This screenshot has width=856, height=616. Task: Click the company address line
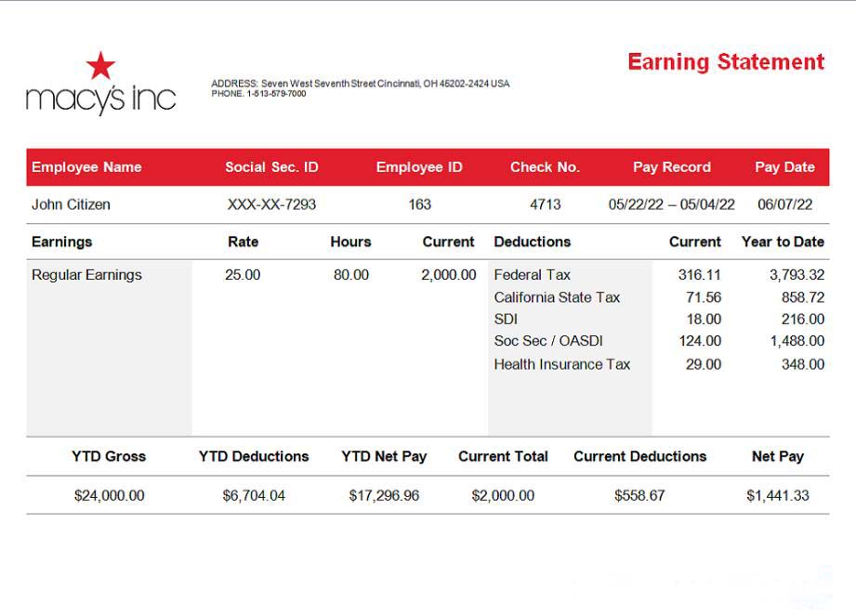click(360, 84)
